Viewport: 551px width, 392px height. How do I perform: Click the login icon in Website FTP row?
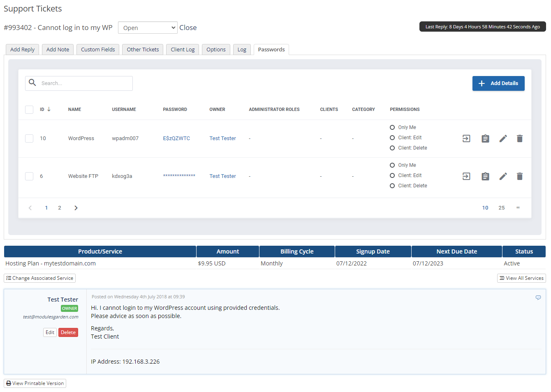click(466, 176)
